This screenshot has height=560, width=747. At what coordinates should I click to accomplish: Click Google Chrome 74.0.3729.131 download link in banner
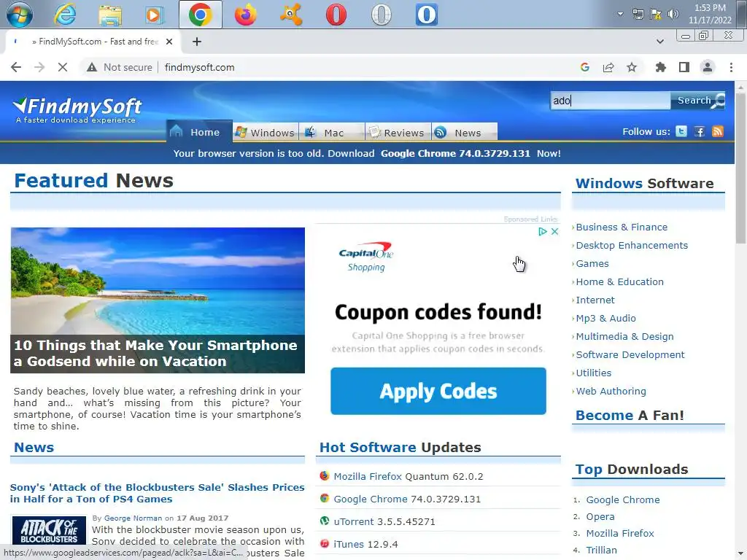click(x=455, y=153)
